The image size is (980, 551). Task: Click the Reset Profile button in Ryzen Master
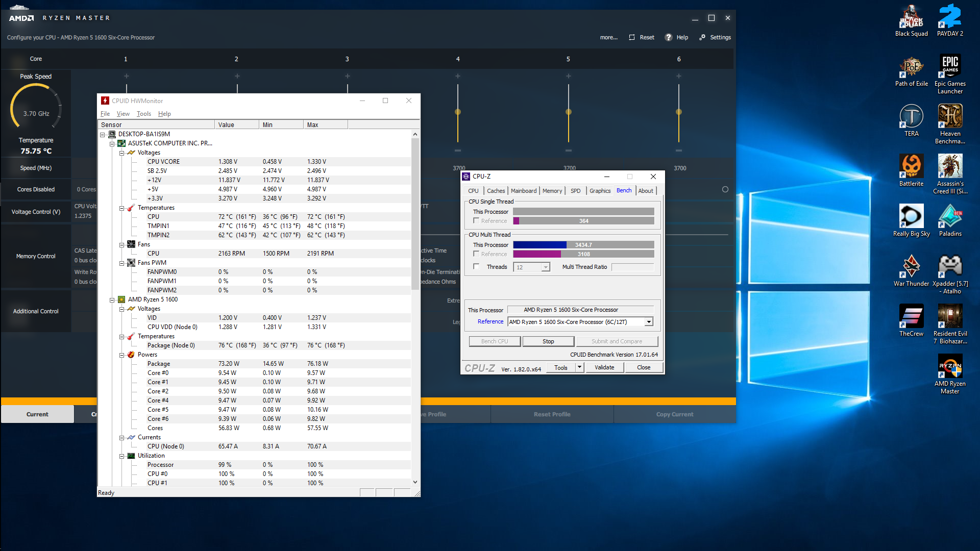point(552,414)
